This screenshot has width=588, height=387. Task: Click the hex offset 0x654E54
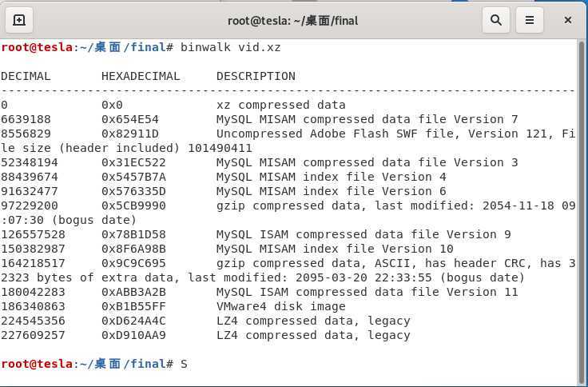click(x=129, y=119)
